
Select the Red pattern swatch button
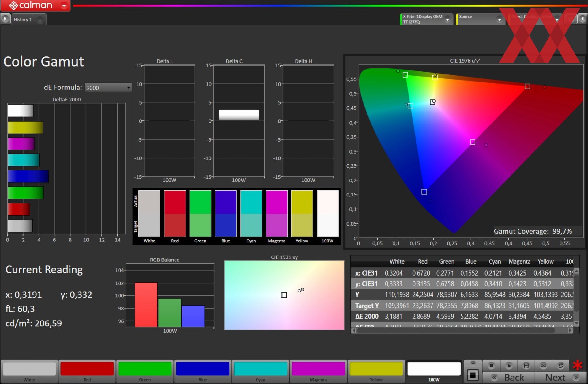click(87, 371)
